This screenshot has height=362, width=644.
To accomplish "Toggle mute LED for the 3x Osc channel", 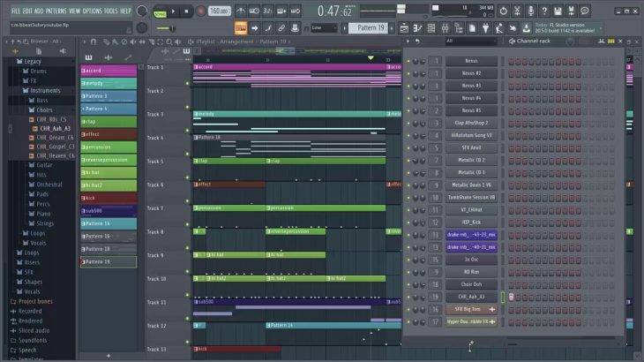I will (408, 260).
